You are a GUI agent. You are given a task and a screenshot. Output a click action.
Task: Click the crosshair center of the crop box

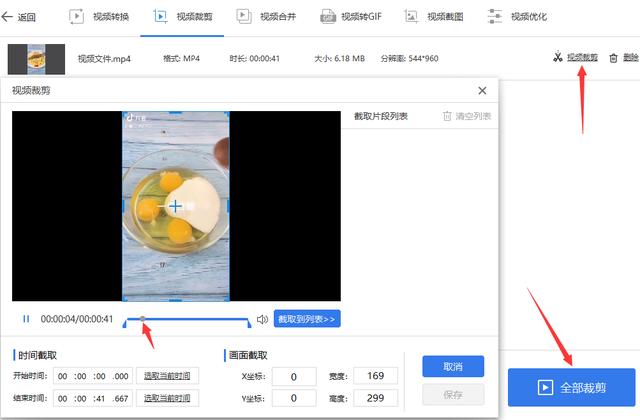click(176, 206)
